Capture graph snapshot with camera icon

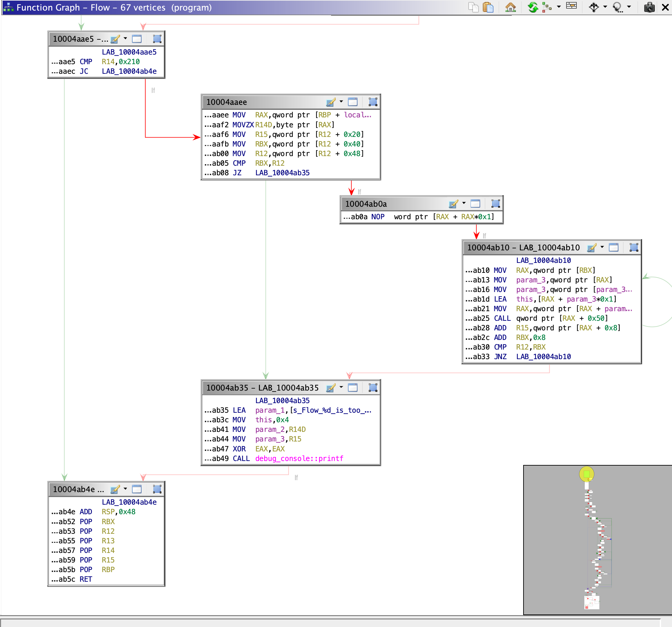point(650,7)
